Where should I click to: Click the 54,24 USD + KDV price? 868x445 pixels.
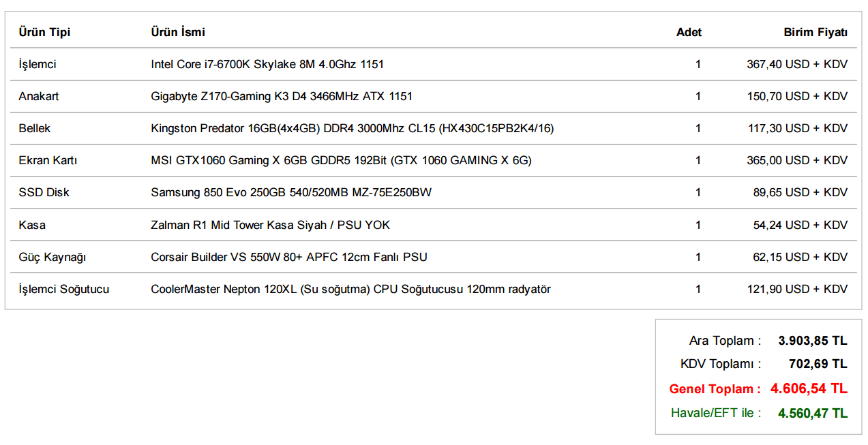click(800, 225)
